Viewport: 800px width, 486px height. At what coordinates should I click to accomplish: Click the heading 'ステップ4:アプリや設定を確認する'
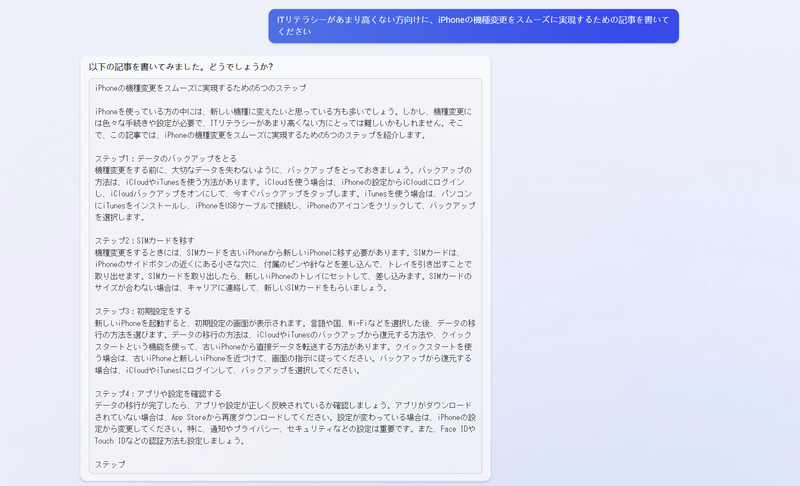(158, 394)
